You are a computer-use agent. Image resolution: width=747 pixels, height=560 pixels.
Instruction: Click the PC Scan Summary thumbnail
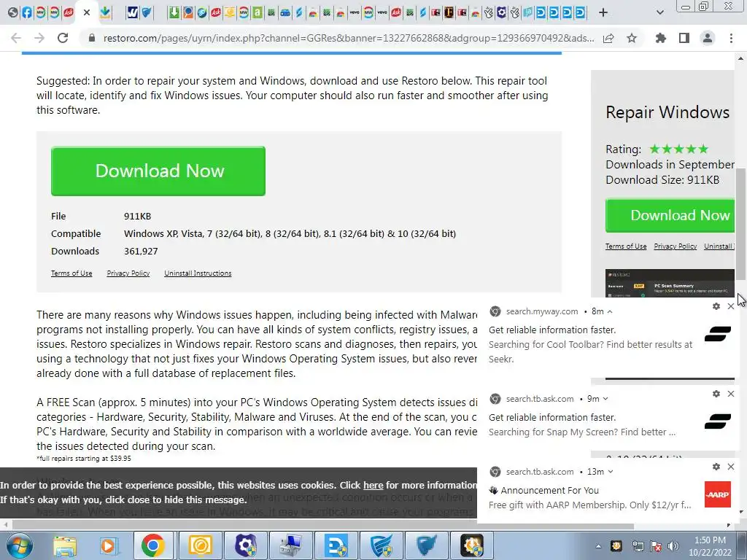click(670, 284)
